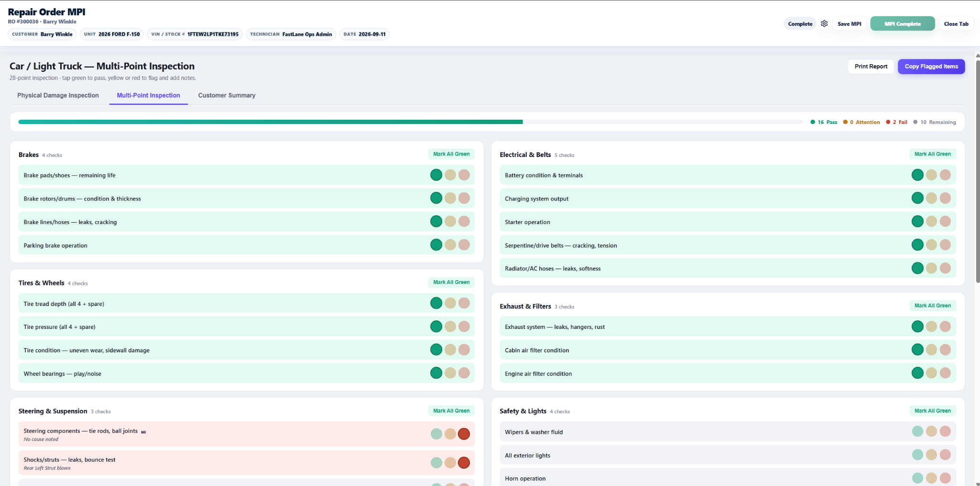Image resolution: width=980 pixels, height=486 pixels.
Task: Click the small photo icon beside Steering components
Action: pos(144,432)
